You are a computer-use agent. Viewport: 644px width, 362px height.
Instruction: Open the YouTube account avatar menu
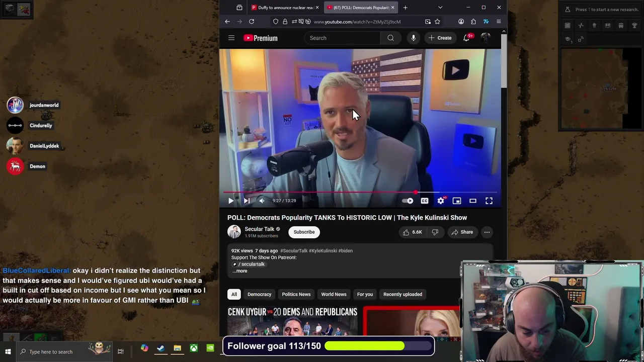pos(486,38)
